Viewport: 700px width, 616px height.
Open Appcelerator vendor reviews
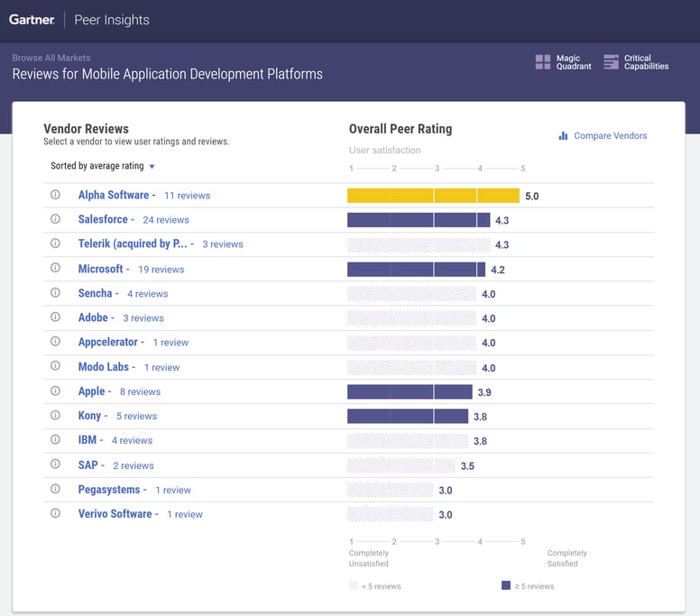coord(107,342)
